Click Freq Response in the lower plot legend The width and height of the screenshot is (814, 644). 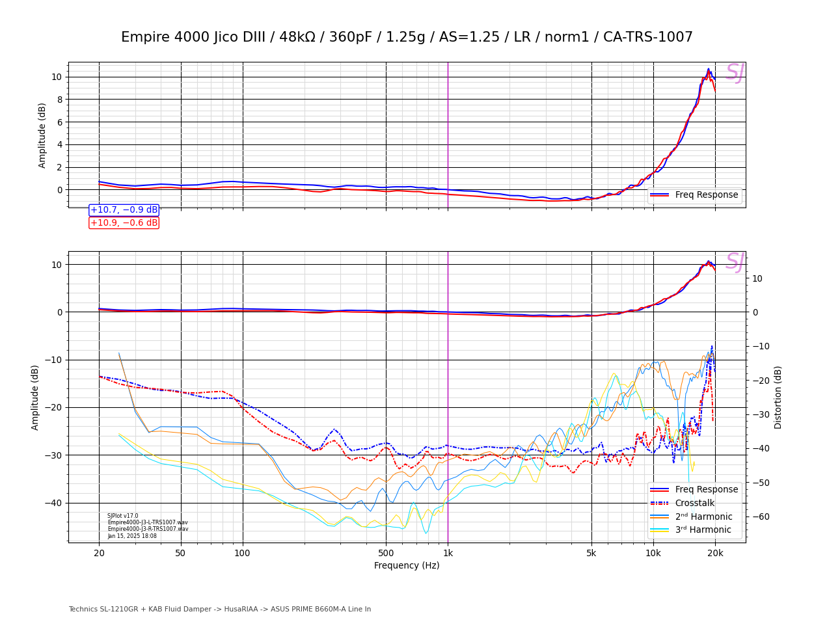[706, 490]
